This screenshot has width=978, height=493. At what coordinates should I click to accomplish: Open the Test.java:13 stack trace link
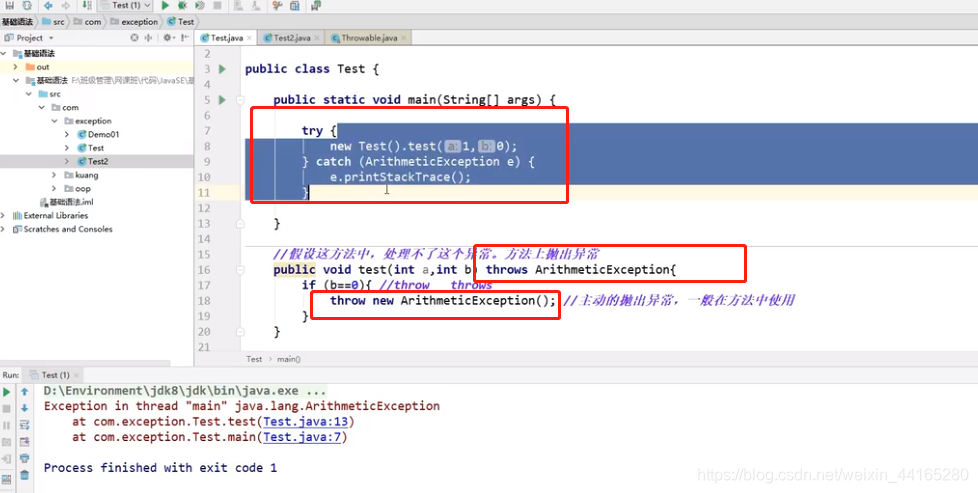(306, 422)
